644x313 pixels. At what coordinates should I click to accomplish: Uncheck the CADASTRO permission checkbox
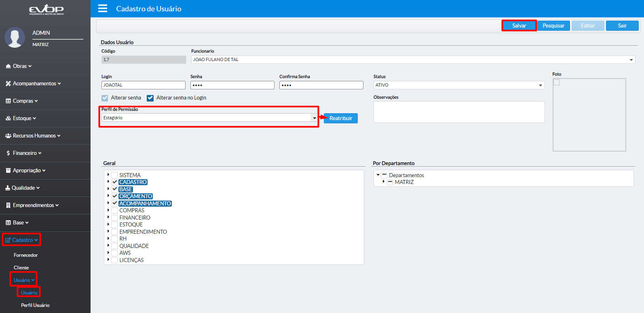click(115, 182)
